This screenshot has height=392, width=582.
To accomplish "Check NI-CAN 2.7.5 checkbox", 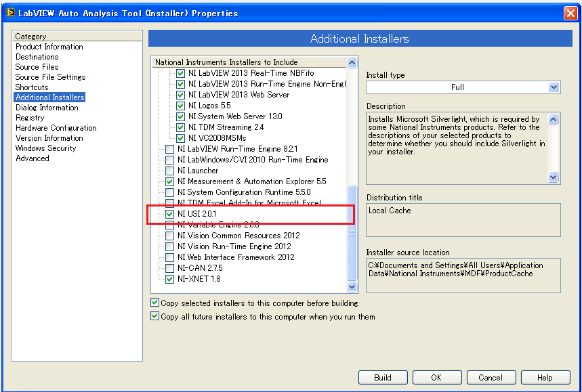I will (169, 268).
